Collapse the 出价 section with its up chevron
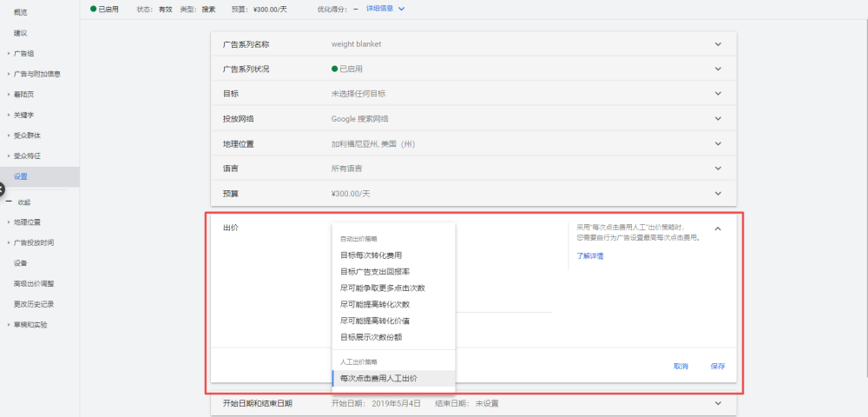 tap(717, 228)
